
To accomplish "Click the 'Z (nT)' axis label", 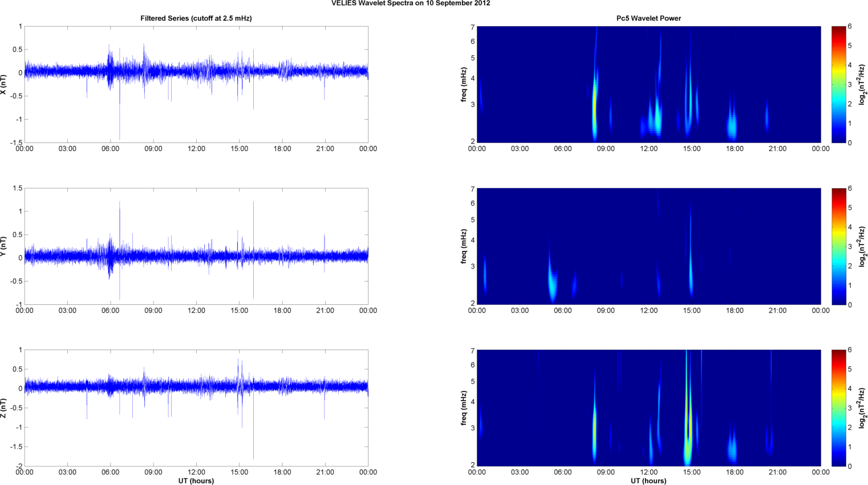I will [x=4, y=408].
